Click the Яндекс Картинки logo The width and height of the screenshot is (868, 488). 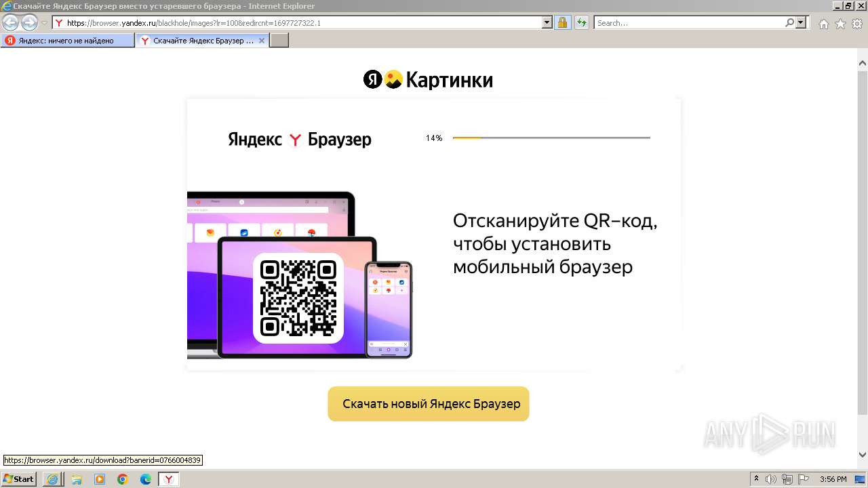428,80
